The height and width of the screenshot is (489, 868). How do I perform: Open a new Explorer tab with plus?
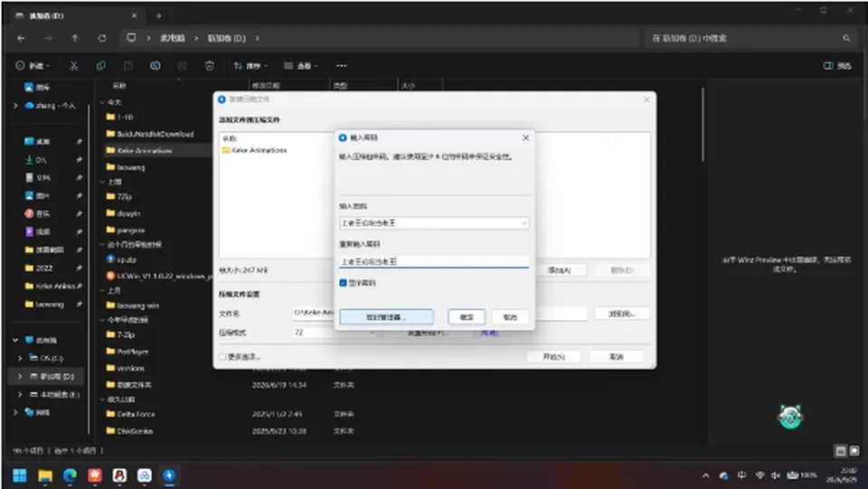coord(159,16)
